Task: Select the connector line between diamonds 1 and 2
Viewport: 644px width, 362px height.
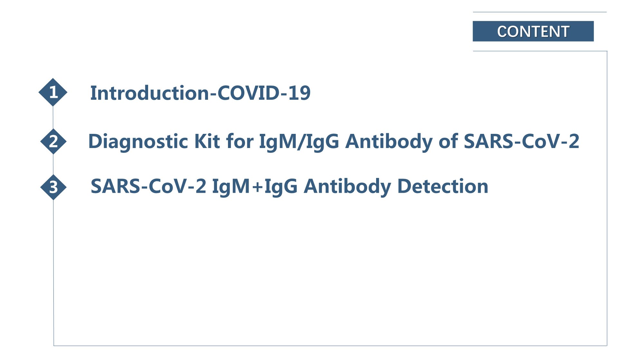Action: [x=53, y=117]
